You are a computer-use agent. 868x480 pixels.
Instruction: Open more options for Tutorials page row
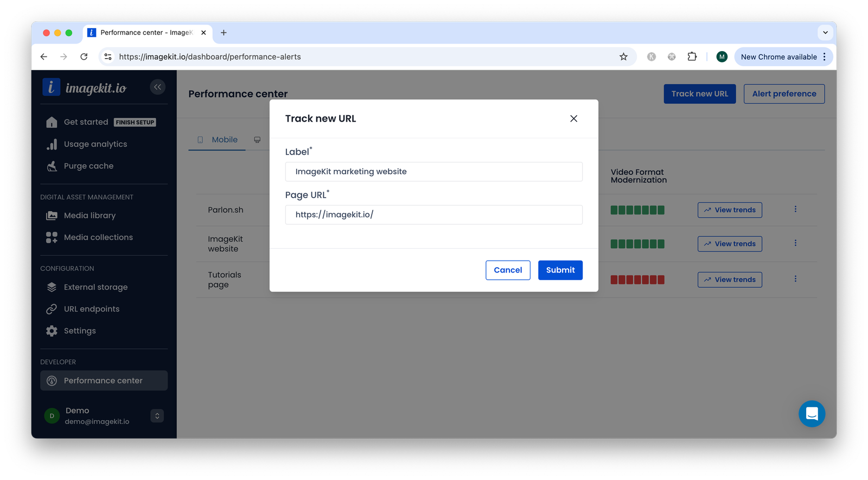point(795,279)
